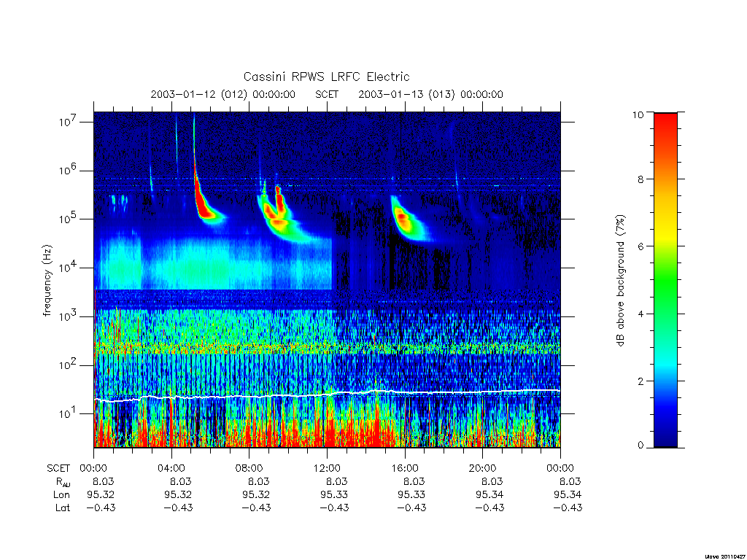Click the 10^5 frequency tick label
747x560 pixels.
point(69,219)
